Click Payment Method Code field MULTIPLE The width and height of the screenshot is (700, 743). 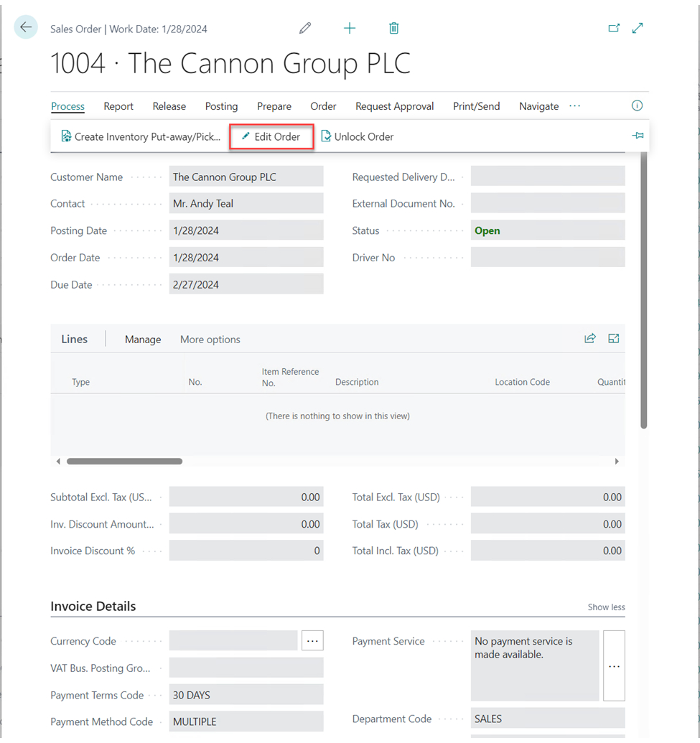[246, 721]
